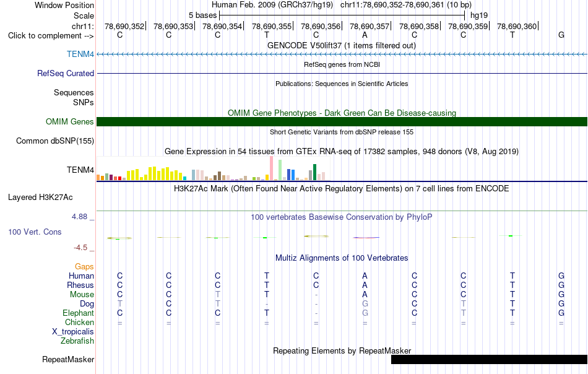588x374 pixels.
Task: Click base A in the complement row
Action: (365, 35)
